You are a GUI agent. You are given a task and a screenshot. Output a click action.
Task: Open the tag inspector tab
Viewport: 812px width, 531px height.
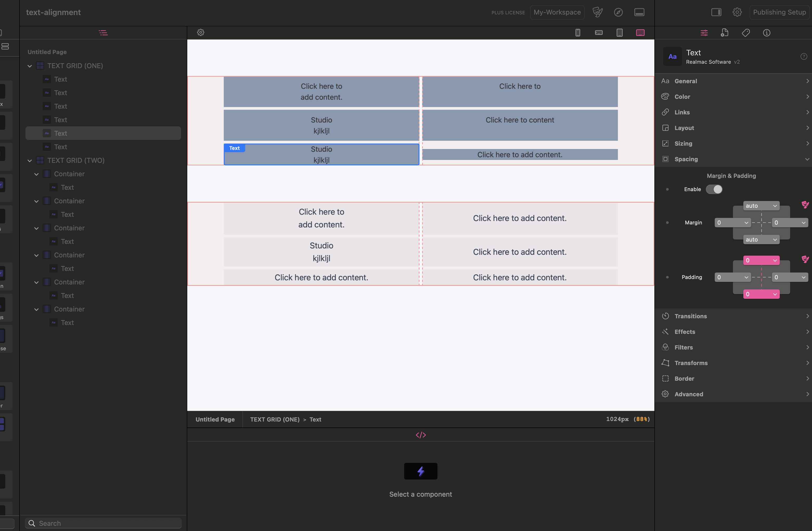click(x=746, y=33)
